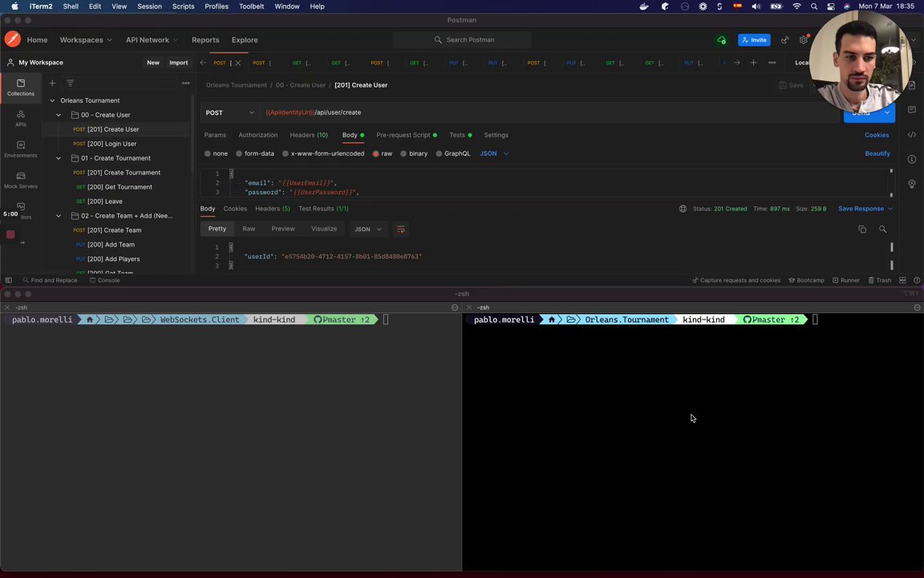Image resolution: width=924 pixels, height=578 pixels.
Task: Open the APIs sidebar panel
Action: point(21,118)
